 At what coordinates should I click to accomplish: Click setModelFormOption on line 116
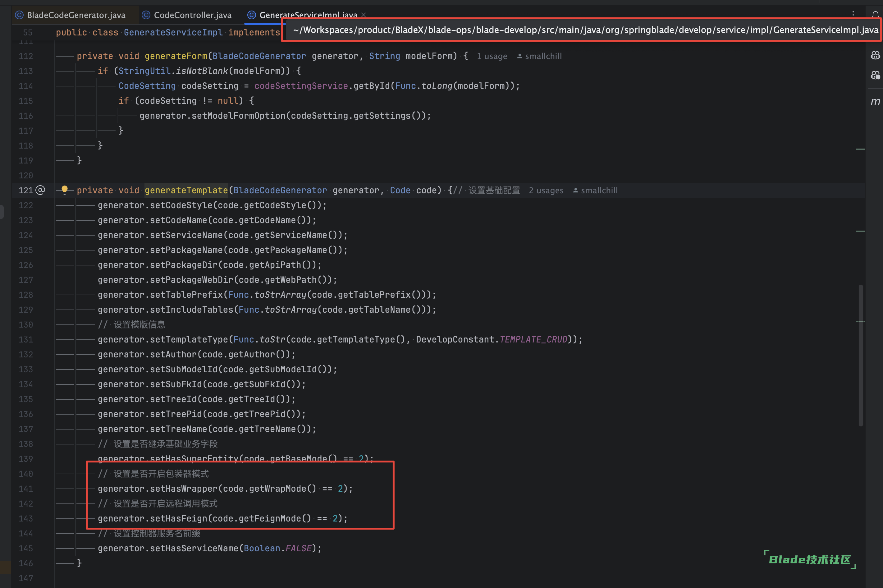(238, 116)
